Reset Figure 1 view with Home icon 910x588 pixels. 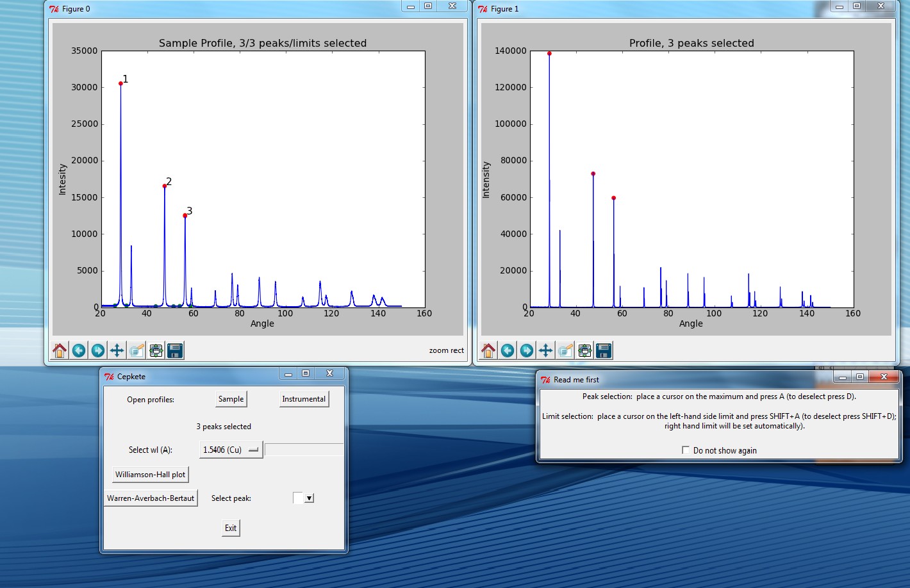click(x=488, y=350)
